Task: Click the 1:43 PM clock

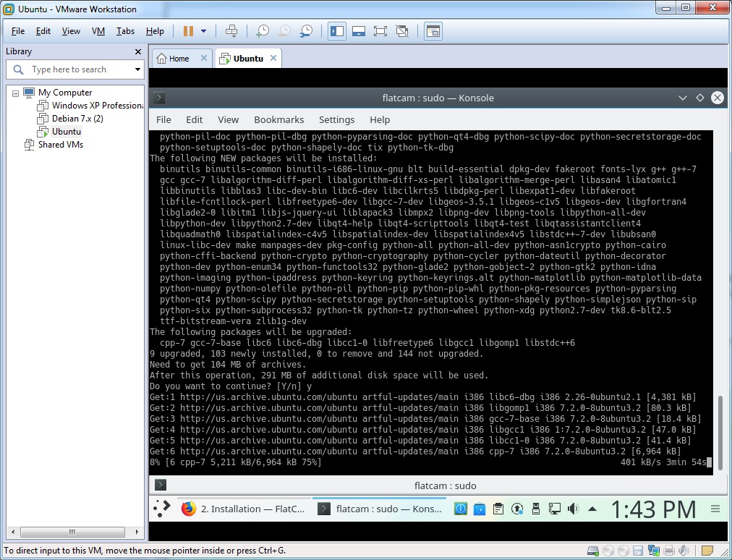Action: pyautogui.click(x=652, y=509)
